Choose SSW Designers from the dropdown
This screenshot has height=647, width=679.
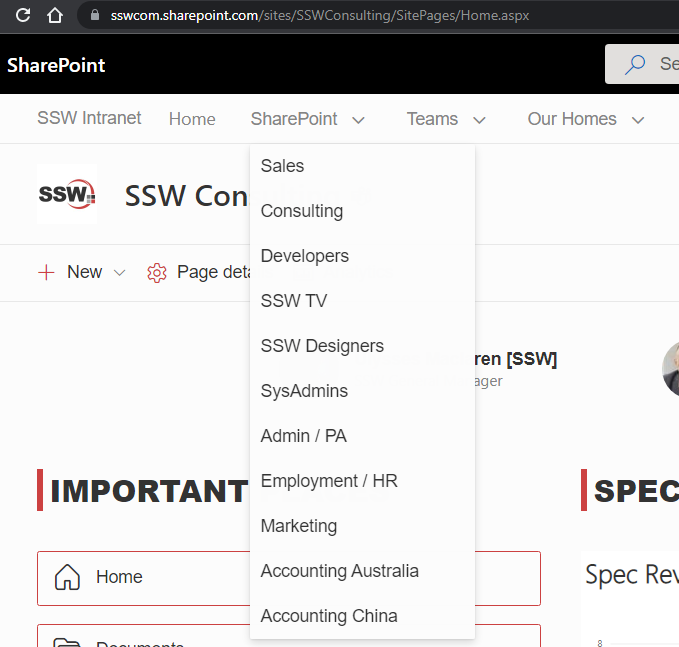(x=362, y=346)
